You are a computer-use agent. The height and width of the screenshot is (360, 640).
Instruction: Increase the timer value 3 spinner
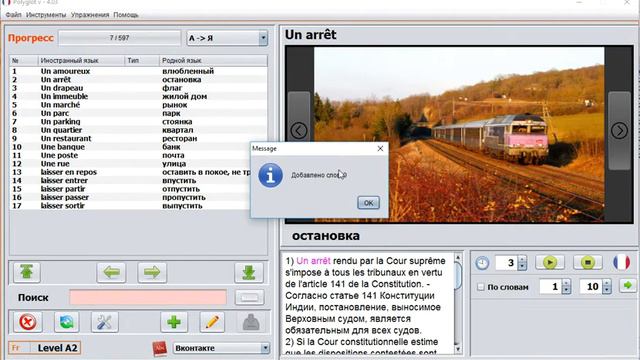tap(522, 259)
